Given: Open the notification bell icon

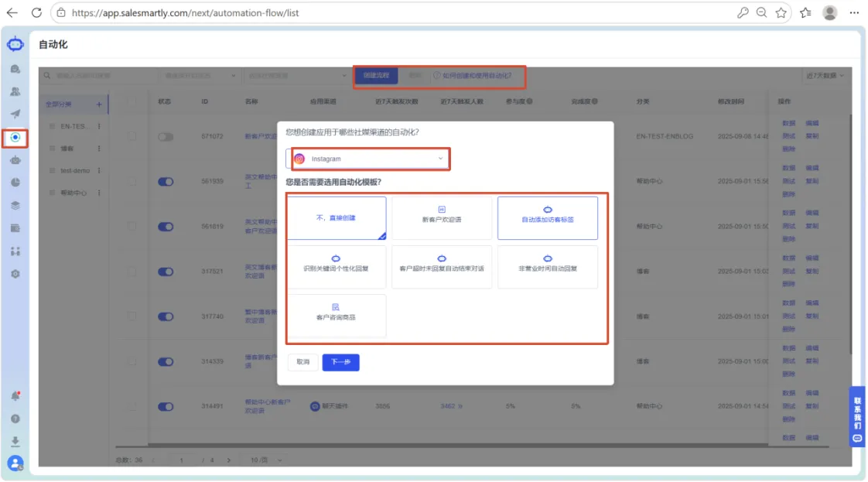Looking at the screenshot, I should coord(15,395).
